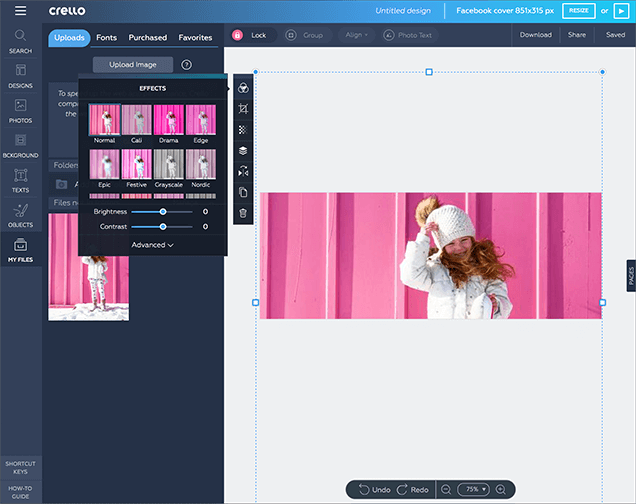Zoom in with the plus magnifier

coord(500,489)
